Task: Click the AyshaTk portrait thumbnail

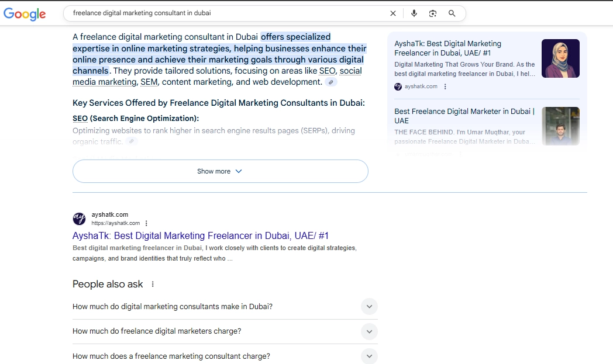Action: [x=560, y=58]
